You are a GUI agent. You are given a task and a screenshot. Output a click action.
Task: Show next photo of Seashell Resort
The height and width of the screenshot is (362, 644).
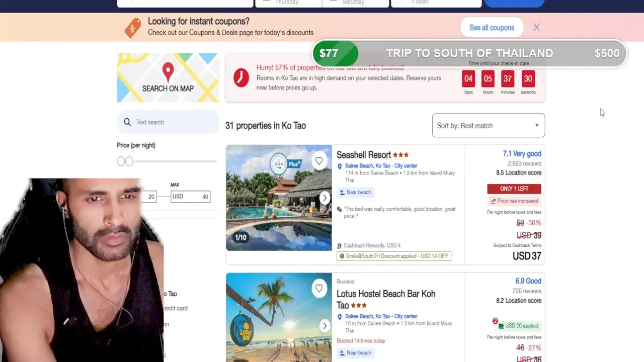pos(325,198)
